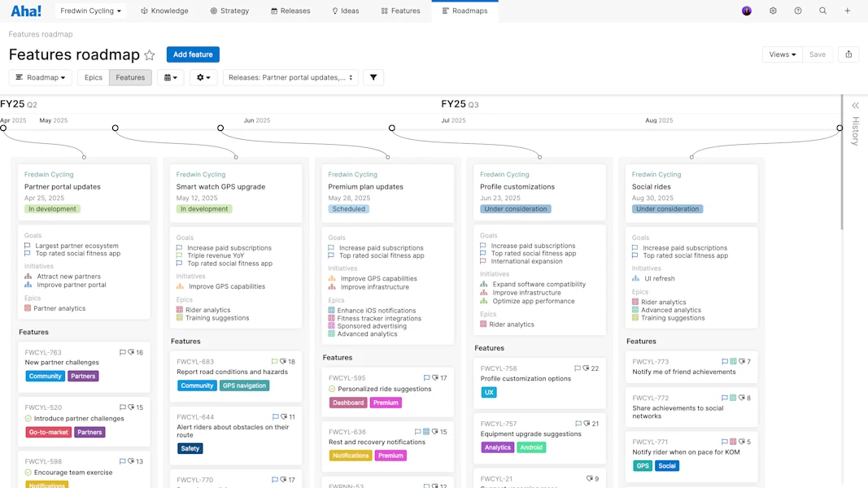Click the plus add icon in top bar

click(847, 11)
